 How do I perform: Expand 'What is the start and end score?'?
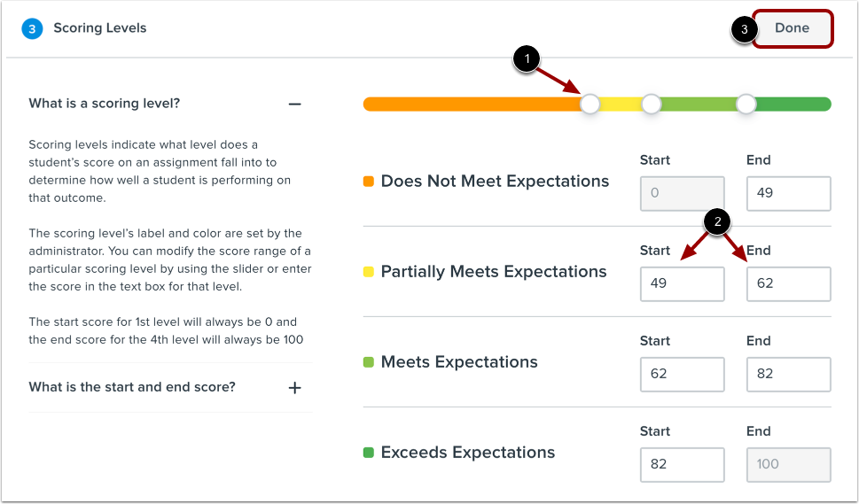295,388
